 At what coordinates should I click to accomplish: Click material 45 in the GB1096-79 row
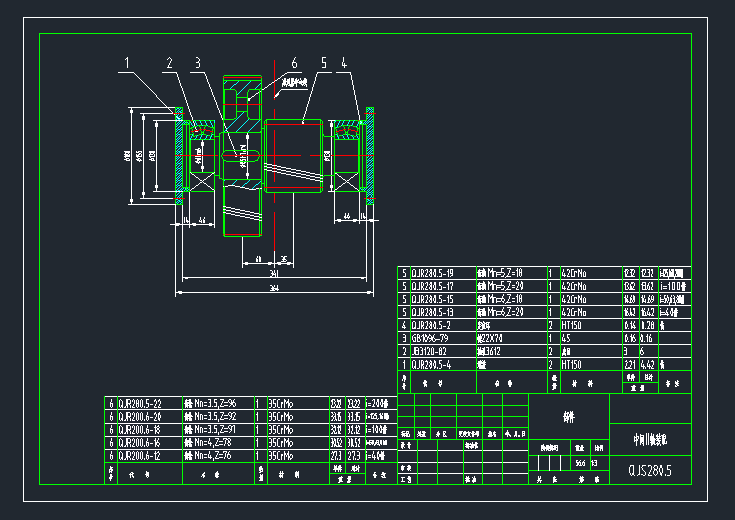tap(566, 339)
